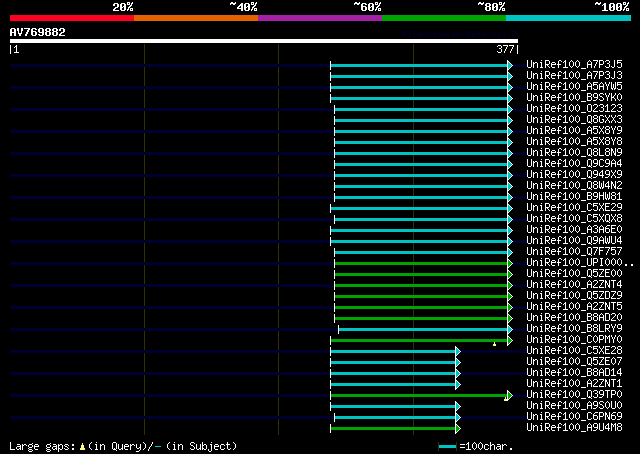Viewport: 640px width, 454px height.
Task: Select the UniRef100_A2ZNT5 label
Action: (574, 307)
